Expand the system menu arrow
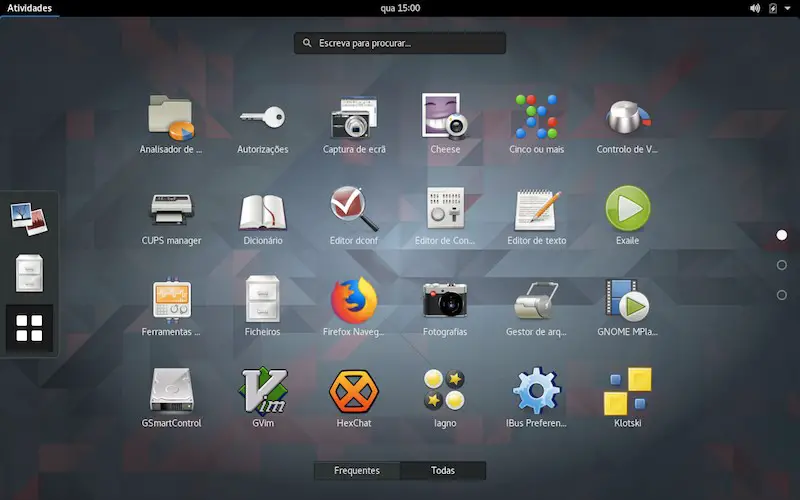Screen dimensions: 800x500 [x=788, y=8]
